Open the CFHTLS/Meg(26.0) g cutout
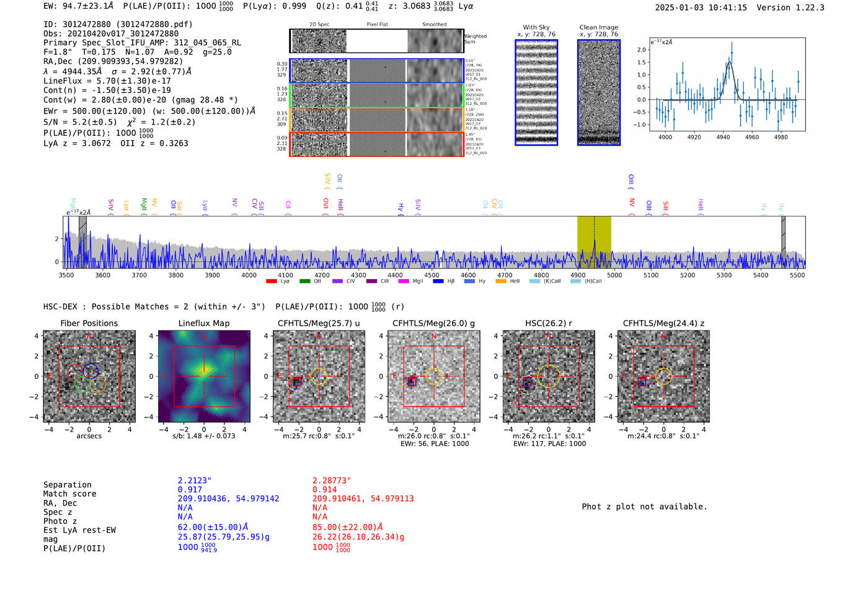The image size is (868, 591). (x=434, y=376)
